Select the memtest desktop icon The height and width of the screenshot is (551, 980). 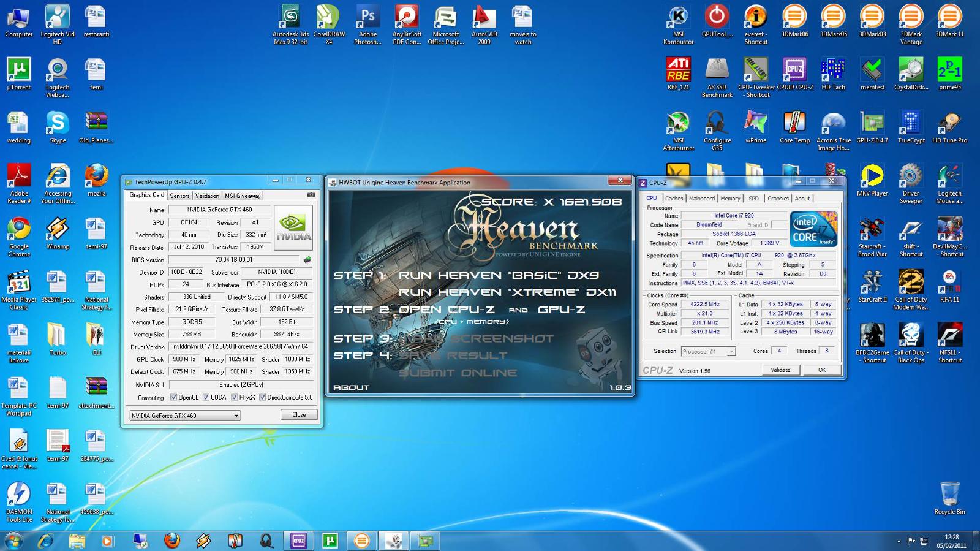[x=872, y=74]
